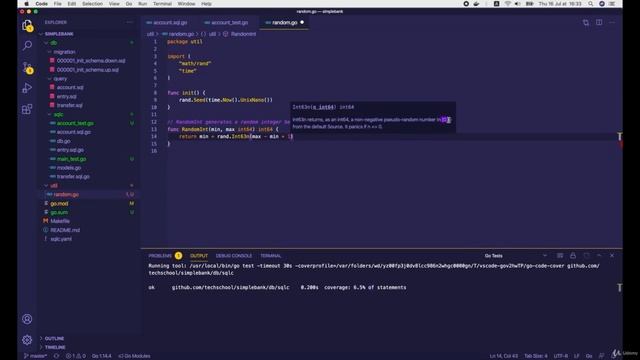Toggle output scroll lock
The height and width of the screenshot is (360, 640).
[x=573, y=256]
